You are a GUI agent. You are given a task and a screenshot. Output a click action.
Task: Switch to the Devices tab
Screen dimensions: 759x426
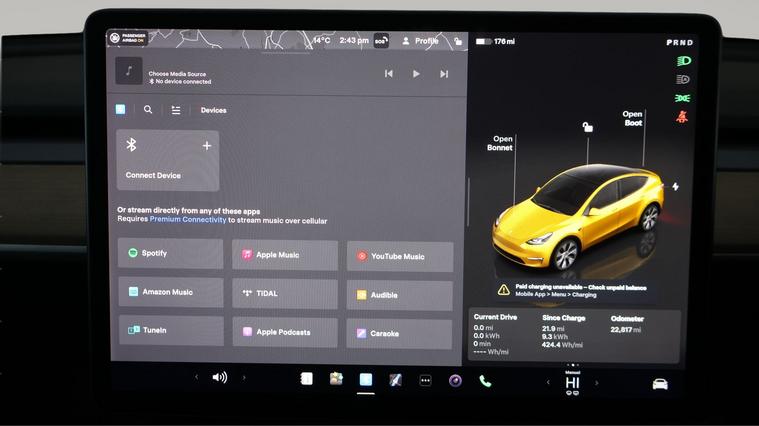click(x=213, y=110)
